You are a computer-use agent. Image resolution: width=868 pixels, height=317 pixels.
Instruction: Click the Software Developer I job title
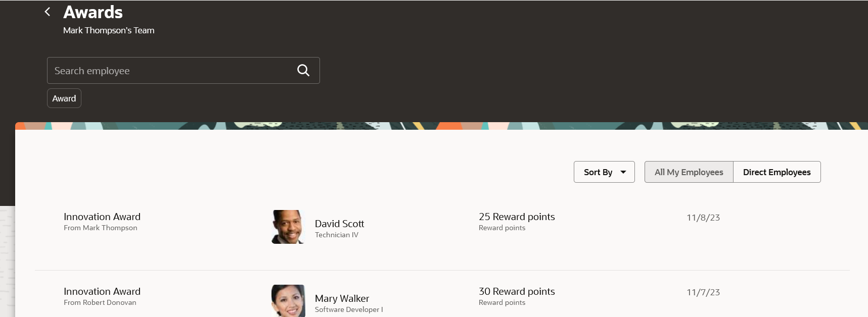click(349, 309)
